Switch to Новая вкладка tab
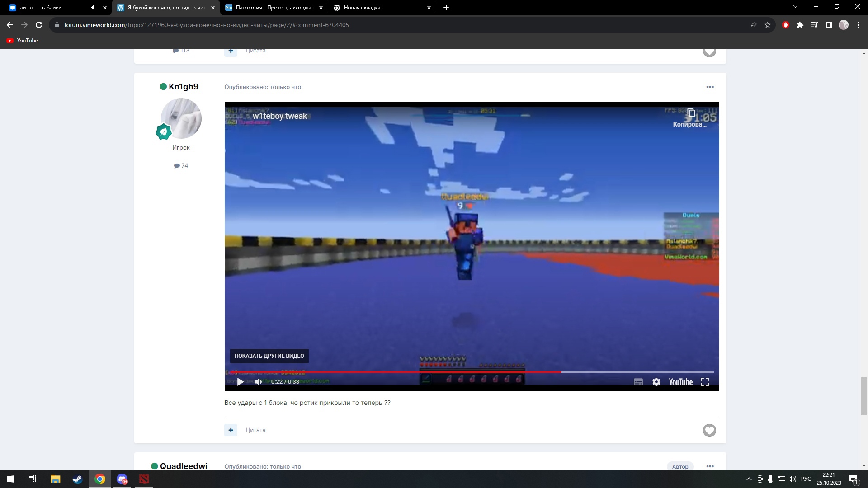 pos(362,8)
